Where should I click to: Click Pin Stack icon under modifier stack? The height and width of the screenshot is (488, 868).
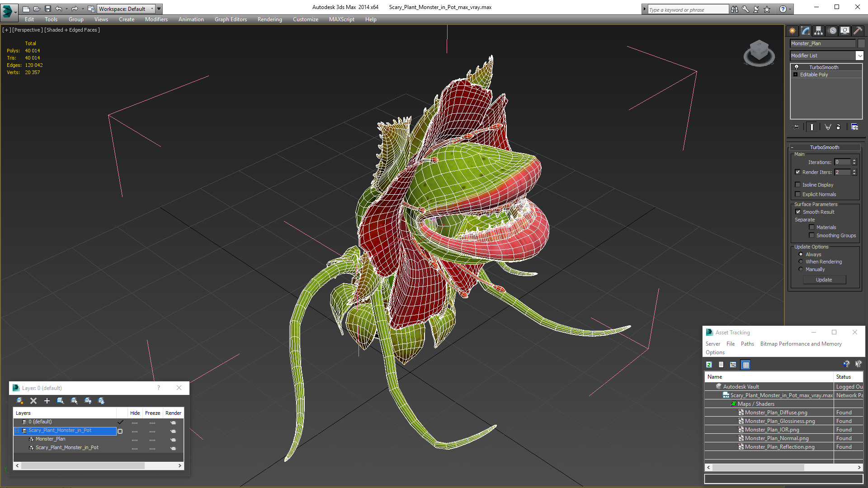tap(796, 127)
